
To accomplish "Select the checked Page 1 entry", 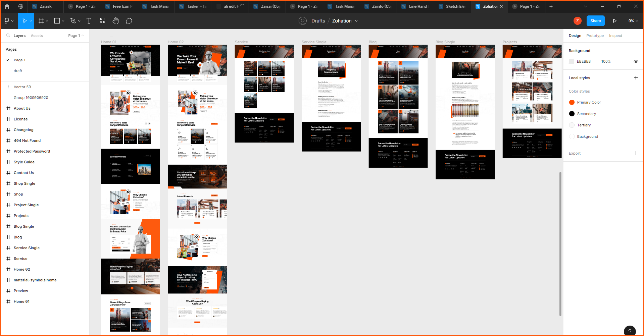I will point(19,60).
